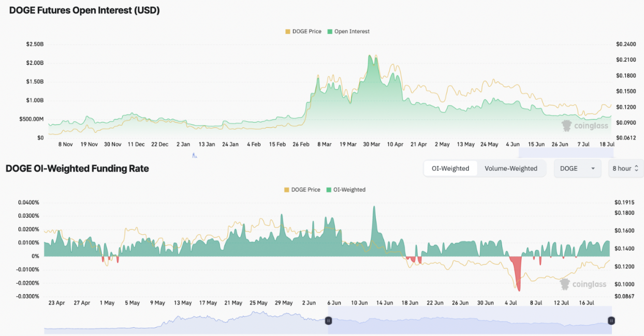Toggle the DOGE Price series in Open Interest legend

pos(303,32)
